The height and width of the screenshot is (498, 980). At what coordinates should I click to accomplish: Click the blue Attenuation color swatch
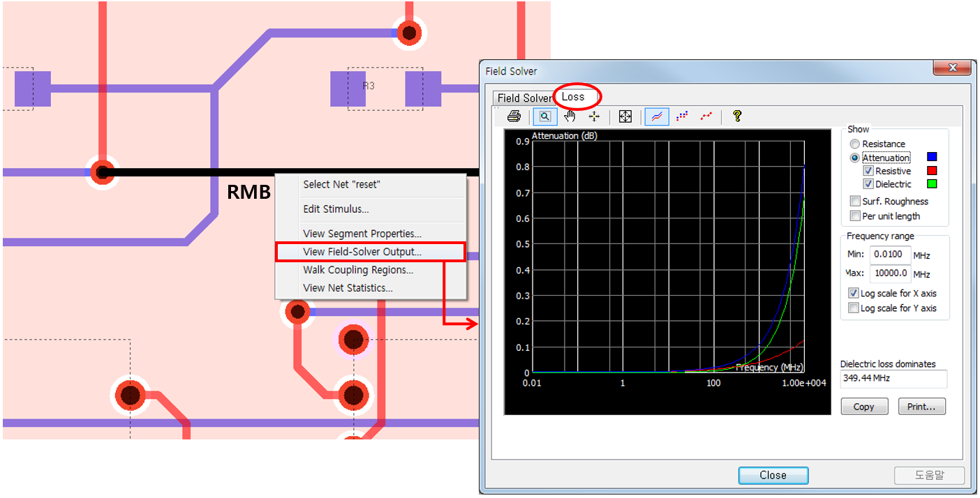click(932, 158)
